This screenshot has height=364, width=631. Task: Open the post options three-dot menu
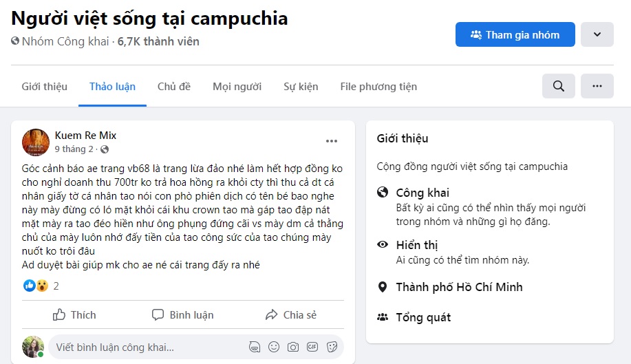coord(332,141)
